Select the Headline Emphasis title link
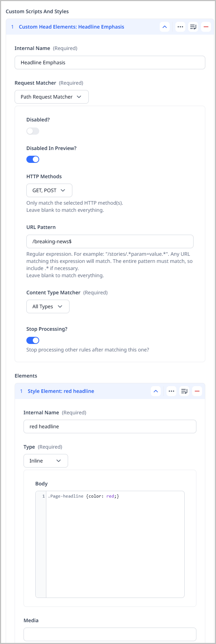This screenshot has height=644, width=216. click(x=72, y=26)
